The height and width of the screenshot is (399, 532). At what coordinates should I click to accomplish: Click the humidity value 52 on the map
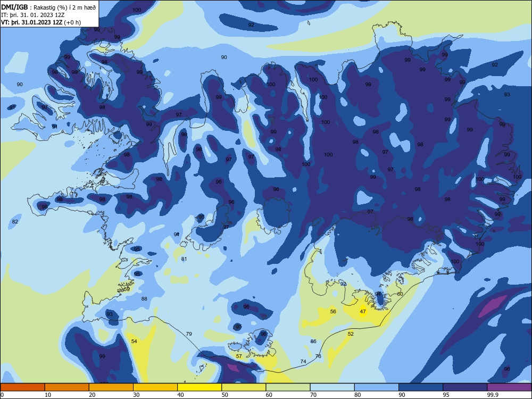pos(351,334)
